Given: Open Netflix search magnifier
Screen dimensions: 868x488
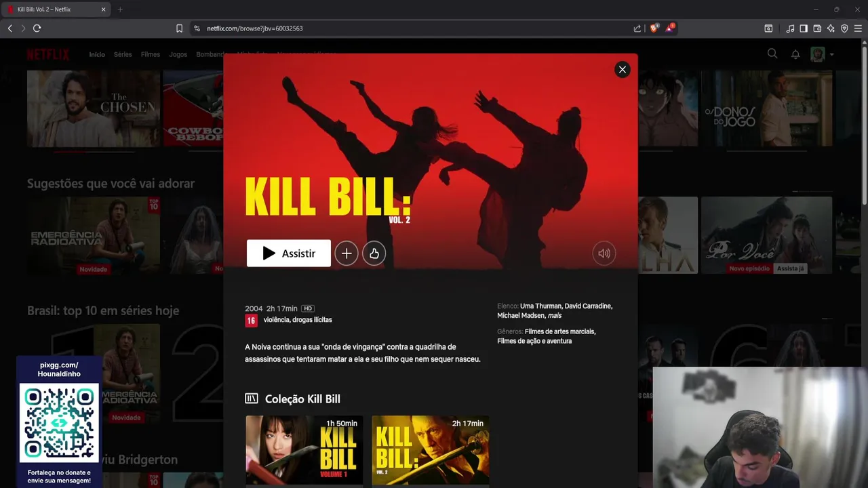Looking at the screenshot, I should [772, 54].
